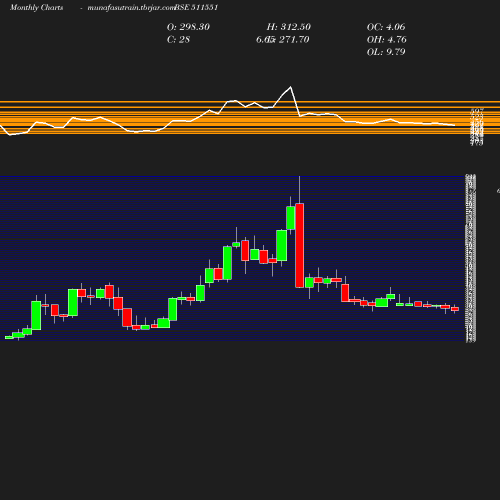Click the high value "H: 312.50"

(289, 27)
